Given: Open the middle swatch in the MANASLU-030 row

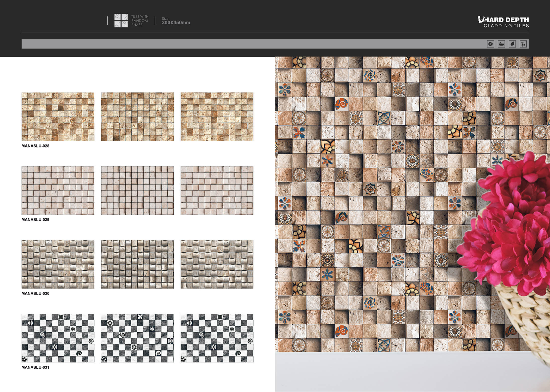Looking at the screenshot, I should click(x=137, y=264).
